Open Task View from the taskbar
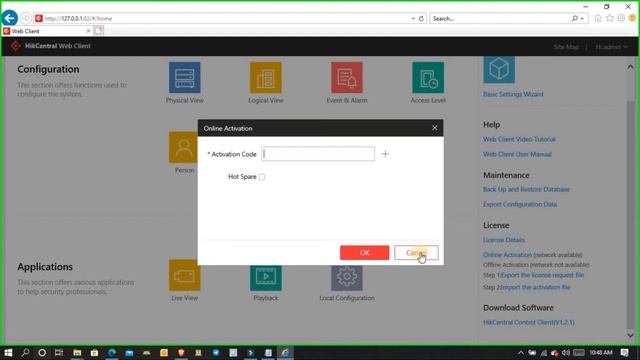This screenshot has height=360, width=640. pyautogui.click(x=59, y=353)
